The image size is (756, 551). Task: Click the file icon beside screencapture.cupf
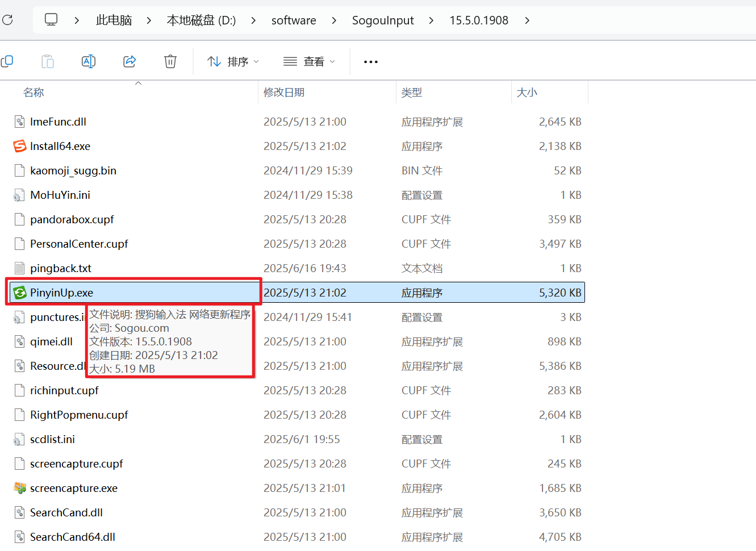point(20,464)
